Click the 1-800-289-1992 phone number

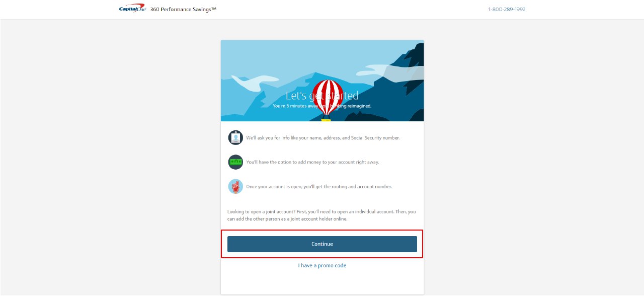coord(507,9)
